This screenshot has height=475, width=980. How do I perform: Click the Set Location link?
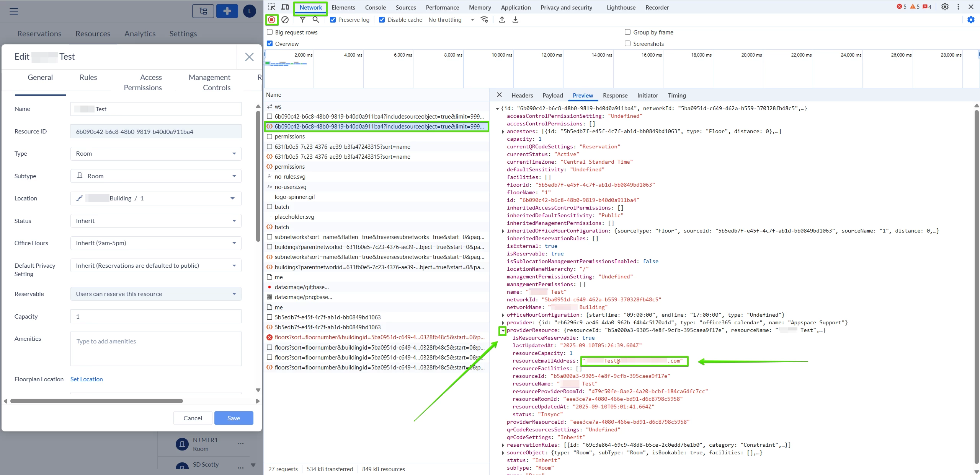click(x=87, y=379)
